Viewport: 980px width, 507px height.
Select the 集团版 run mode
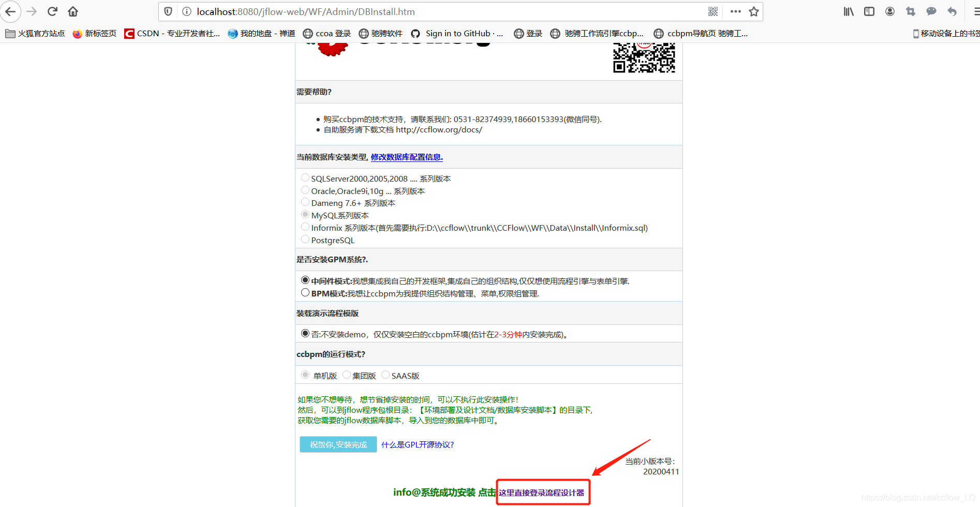point(347,375)
